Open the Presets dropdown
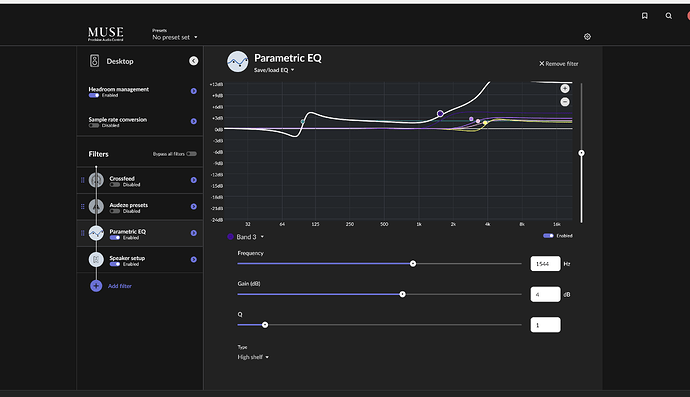This screenshot has height=397, width=690. point(175,37)
